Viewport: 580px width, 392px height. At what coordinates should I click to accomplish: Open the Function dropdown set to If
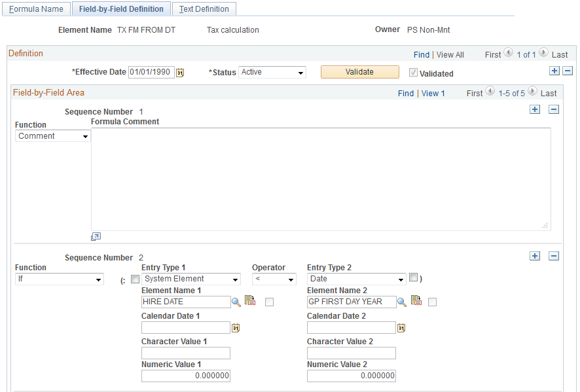point(59,279)
